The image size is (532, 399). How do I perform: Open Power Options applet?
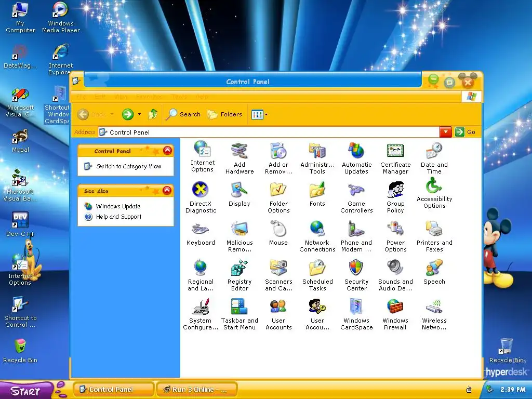pos(395,236)
